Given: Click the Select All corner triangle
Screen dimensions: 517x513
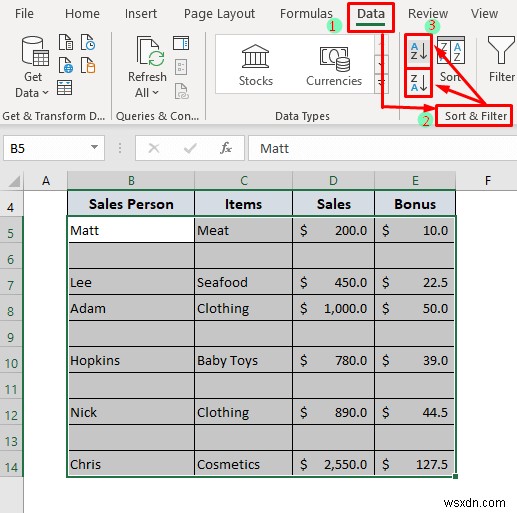Looking at the screenshot, I should pos(15,182).
